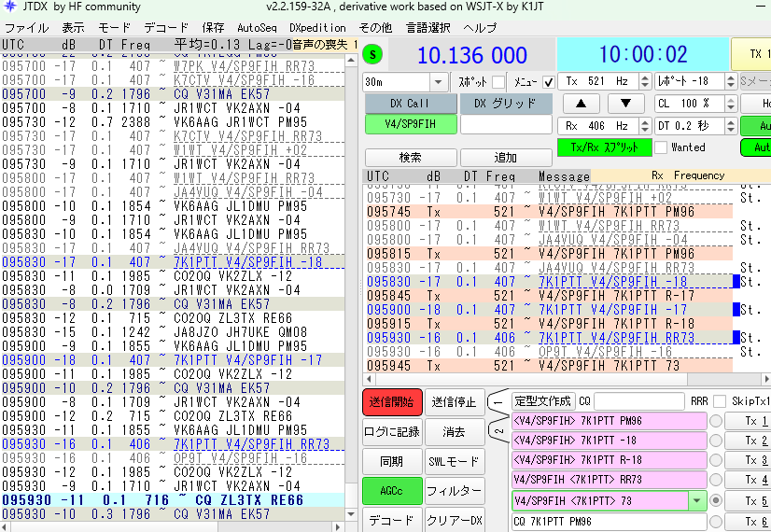Select radio button for Tx 1 message
The image size is (771, 532).
coord(716,421)
